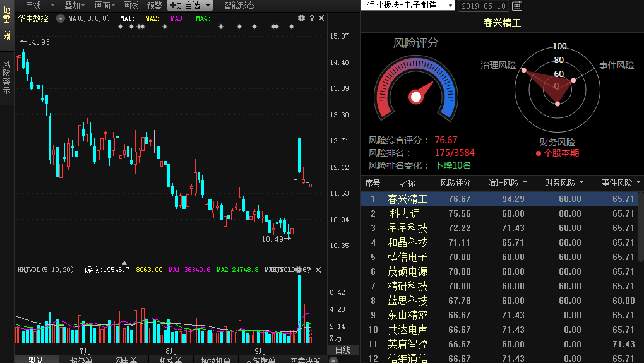Click the 治理风险 point on radar chart
644x363 pixels.
pyautogui.click(x=523, y=71)
